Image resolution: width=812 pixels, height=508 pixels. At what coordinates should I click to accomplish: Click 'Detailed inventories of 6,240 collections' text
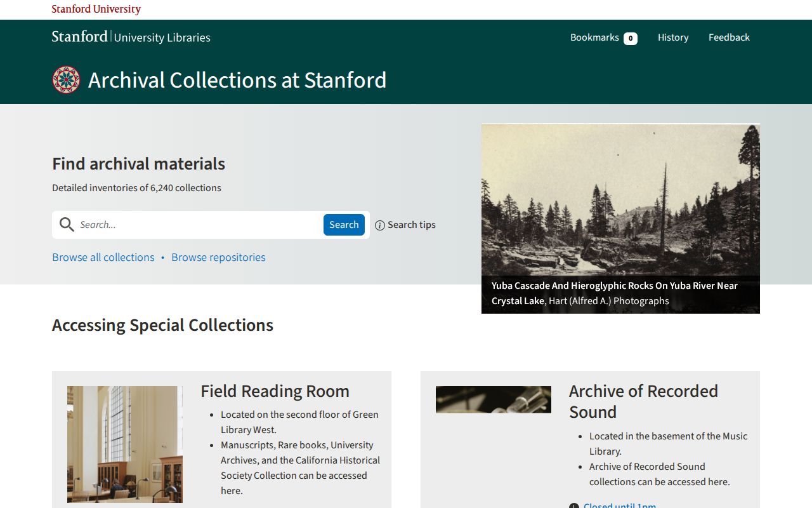(136, 188)
